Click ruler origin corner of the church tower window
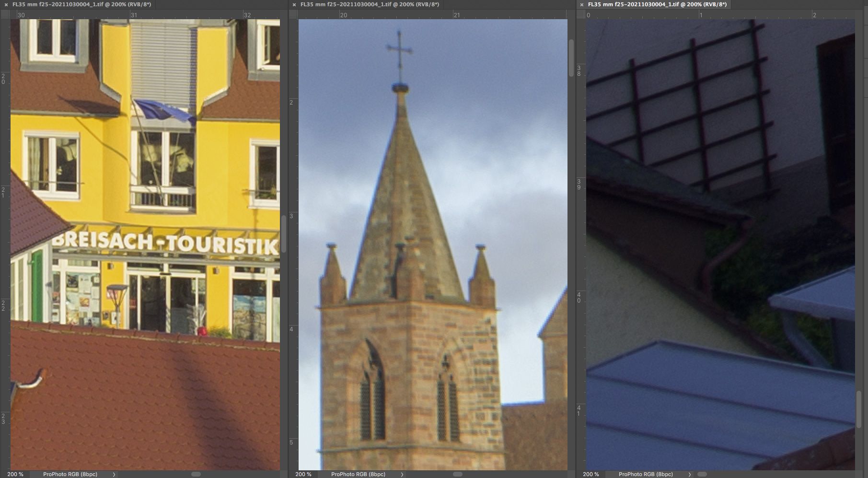 click(x=293, y=15)
